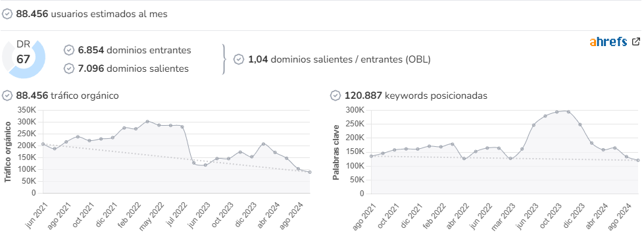Select the 120.887 keywords posicionadas heading
This screenshot has width=644, height=239.
(416, 95)
